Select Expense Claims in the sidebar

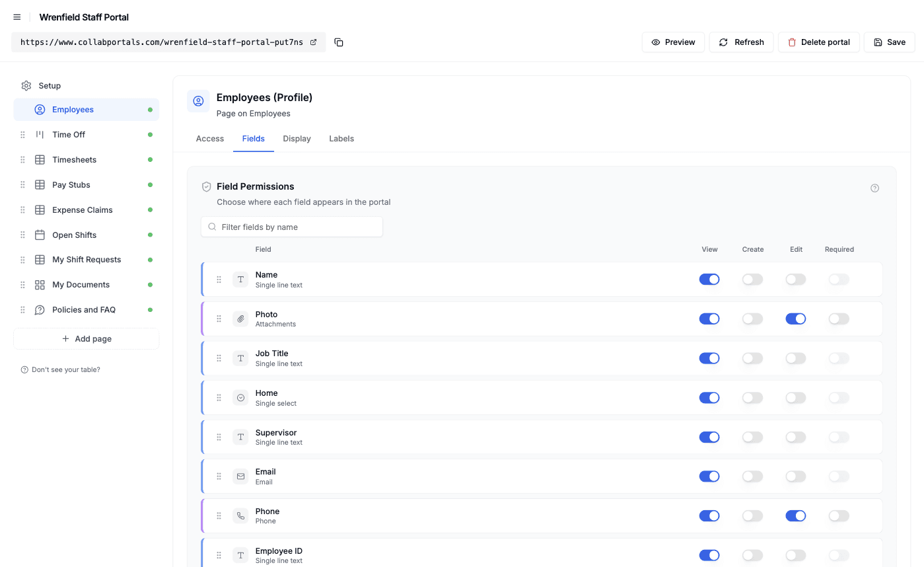pos(87,210)
